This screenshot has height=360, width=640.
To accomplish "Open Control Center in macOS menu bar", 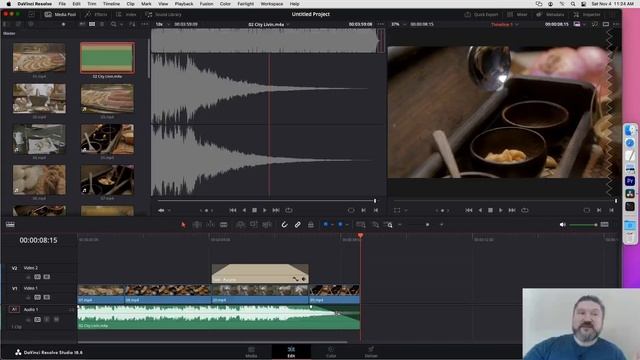I will click(x=584, y=4).
